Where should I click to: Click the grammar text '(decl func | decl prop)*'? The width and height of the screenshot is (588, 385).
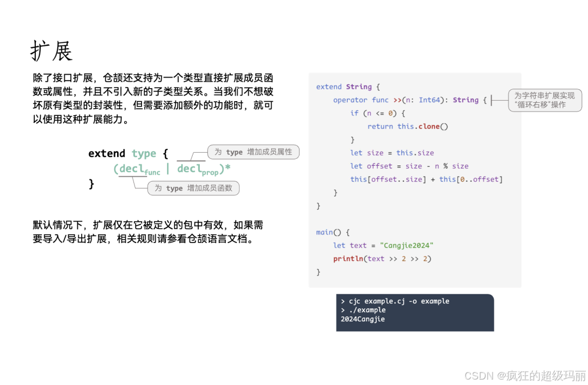pos(171,170)
